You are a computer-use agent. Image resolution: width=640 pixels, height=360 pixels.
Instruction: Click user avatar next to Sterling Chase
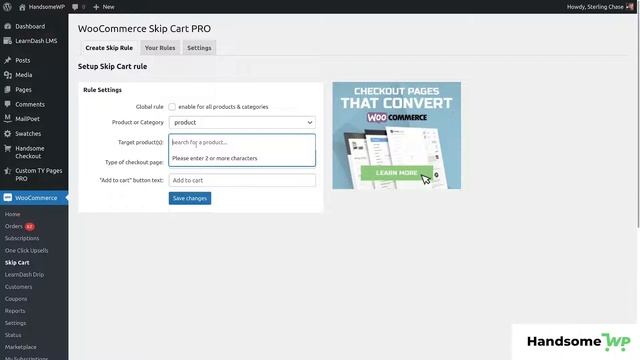[x=629, y=7]
